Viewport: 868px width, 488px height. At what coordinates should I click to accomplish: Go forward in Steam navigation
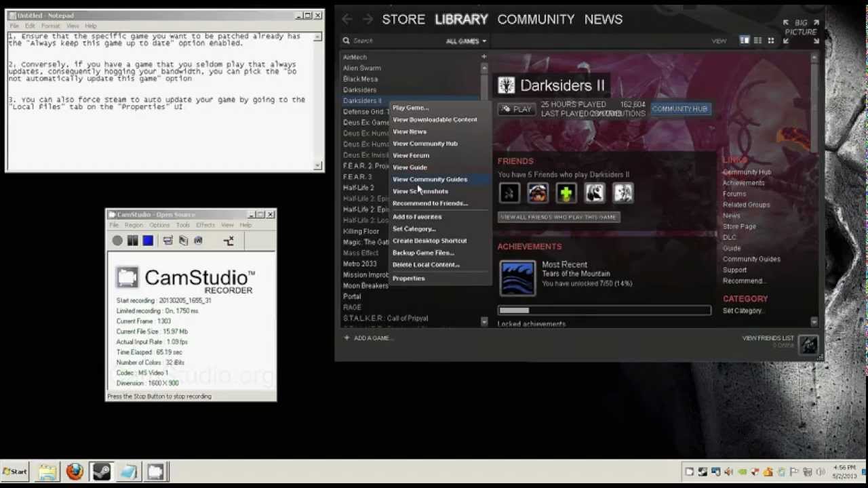click(x=368, y=20)
